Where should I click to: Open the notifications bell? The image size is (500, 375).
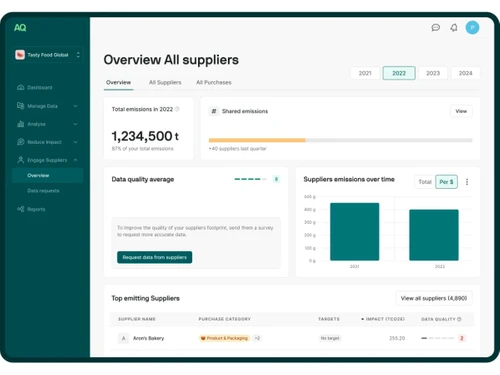[x=454, y=28]
